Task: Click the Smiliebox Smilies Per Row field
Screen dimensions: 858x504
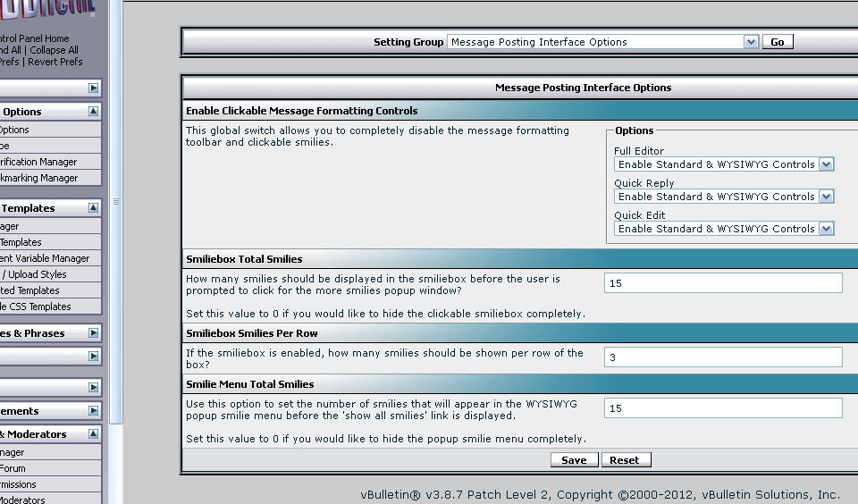Action: coord(723,357)
